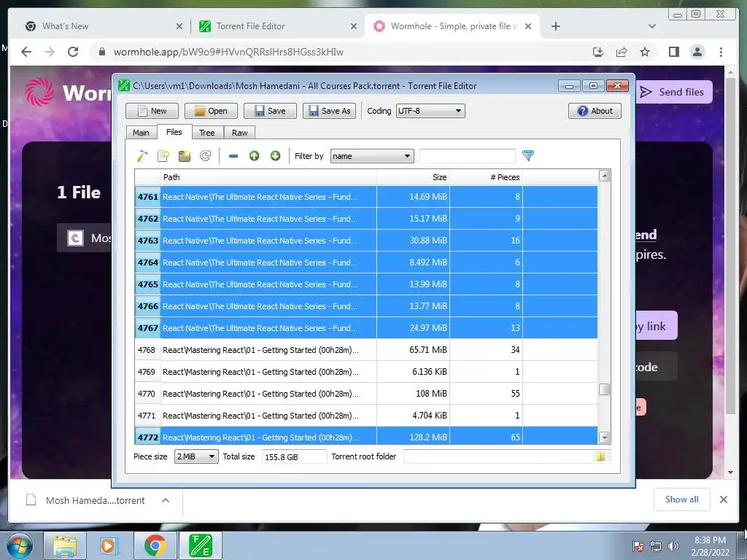Open a new Chrome tab
Image resolution: width=747 pixels, height=560 pixels.
click(555, 26)
